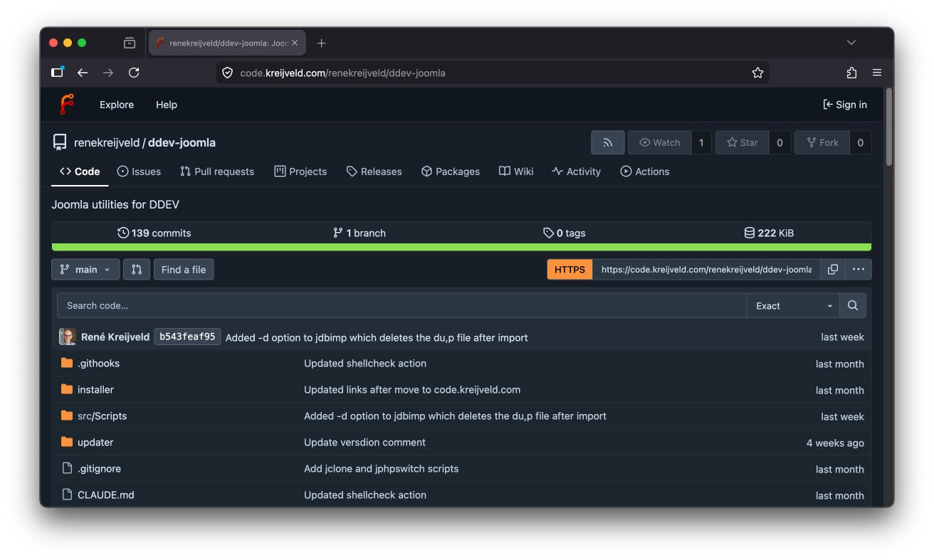List all tabs with chevron
934x560 pixels.
[x=851, y=43]
